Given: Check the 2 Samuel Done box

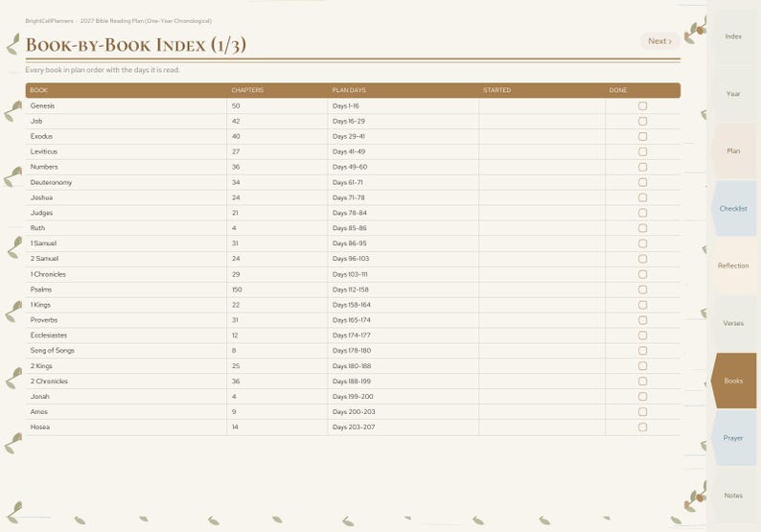Looking at the screenshot, I should (x=642, y=259).
